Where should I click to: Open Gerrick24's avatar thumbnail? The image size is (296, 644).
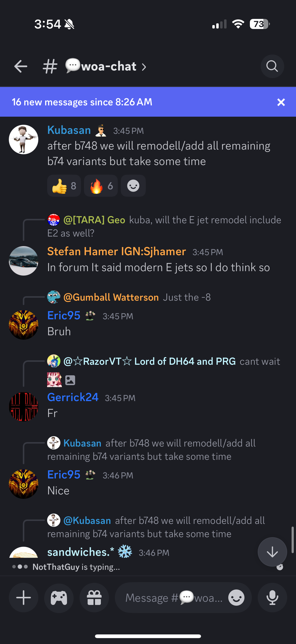(x=24, y=407)
